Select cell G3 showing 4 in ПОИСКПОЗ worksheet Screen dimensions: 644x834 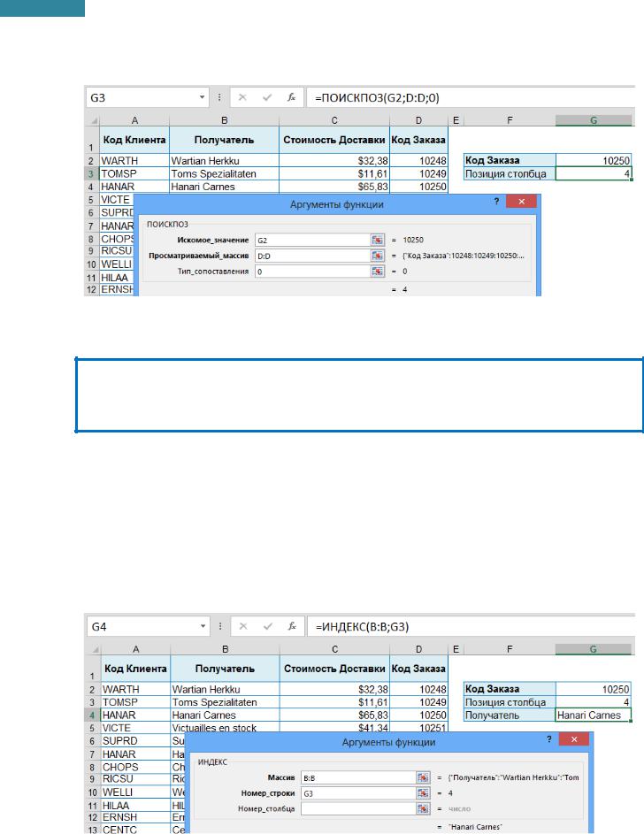594,174
